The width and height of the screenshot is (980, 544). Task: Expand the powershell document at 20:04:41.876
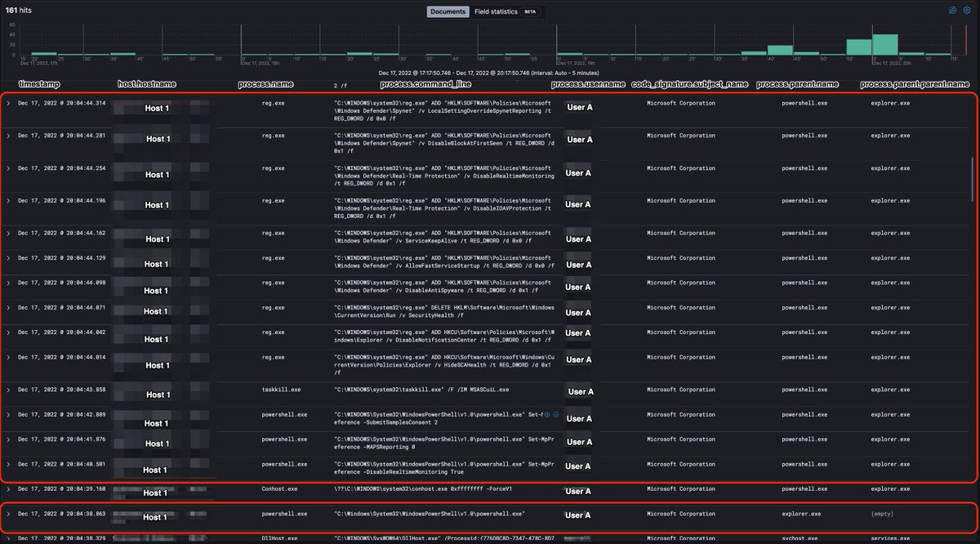point(8,439)
